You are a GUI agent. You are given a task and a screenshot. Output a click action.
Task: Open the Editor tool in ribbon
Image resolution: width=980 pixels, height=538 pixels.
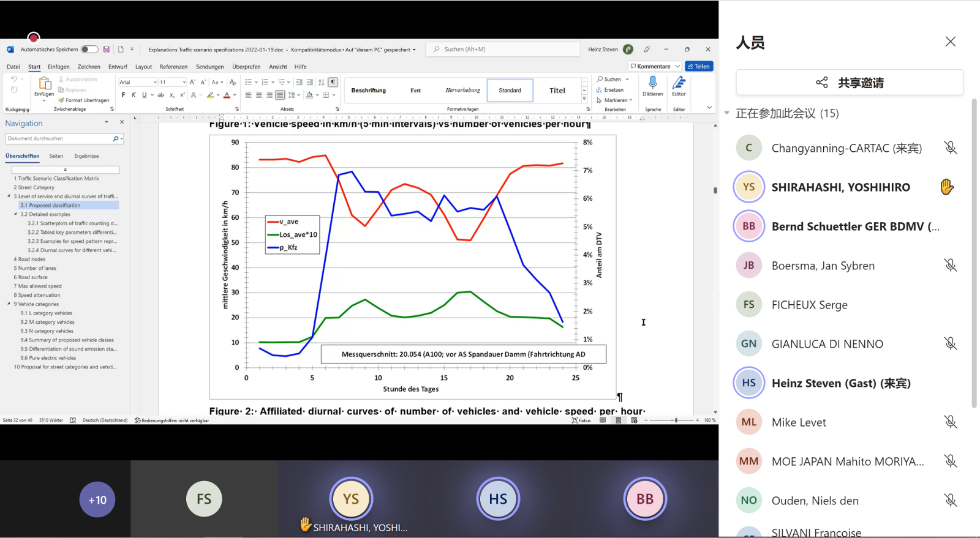679,84
